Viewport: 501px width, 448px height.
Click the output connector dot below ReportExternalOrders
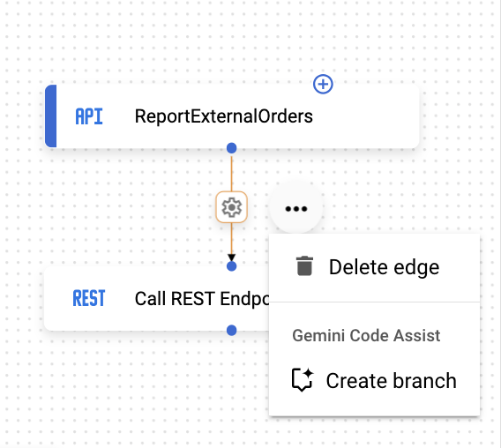point(232,148)
